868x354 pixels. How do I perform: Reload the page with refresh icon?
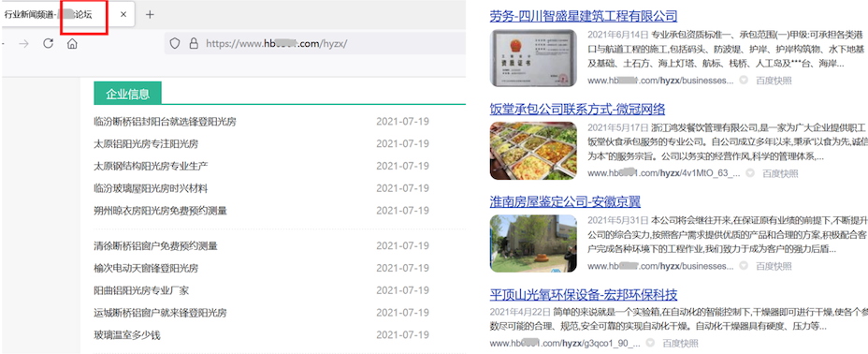[48, 44]
